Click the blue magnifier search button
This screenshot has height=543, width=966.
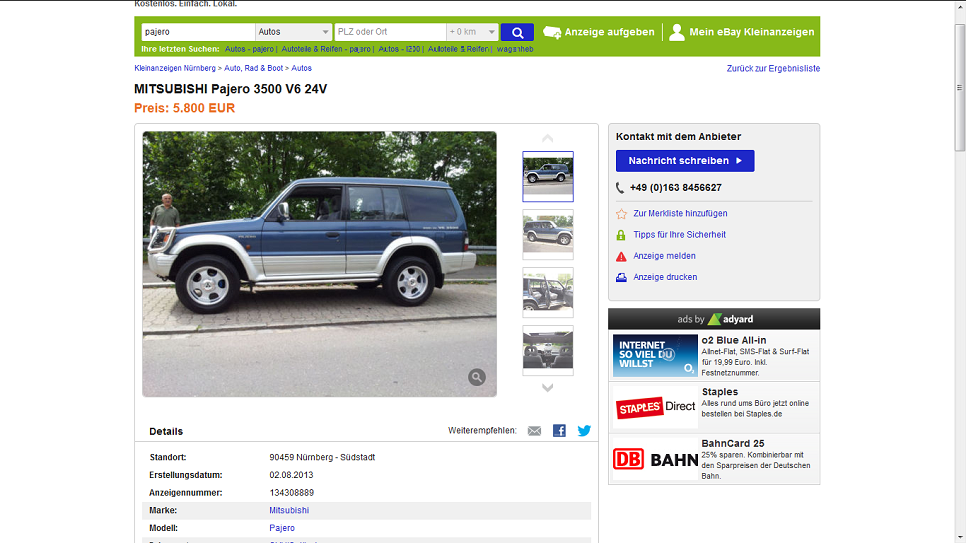pyautogui.click(x=517, y=32)
